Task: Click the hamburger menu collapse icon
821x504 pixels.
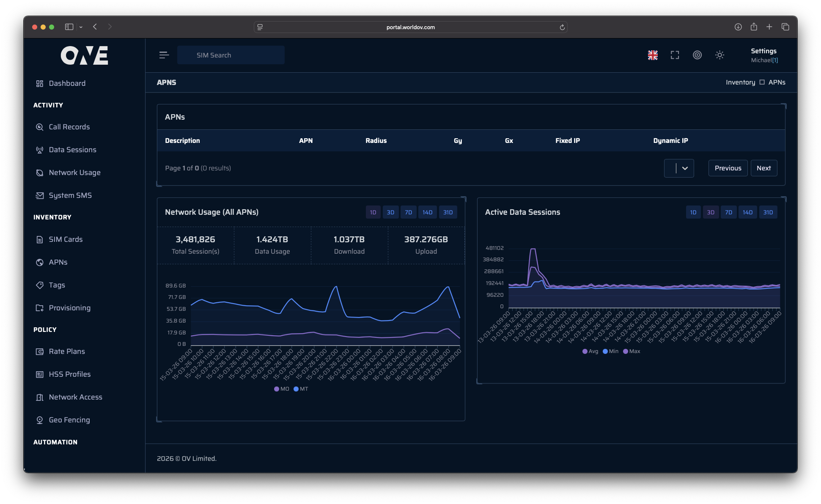Action: [x=164, y=55]
